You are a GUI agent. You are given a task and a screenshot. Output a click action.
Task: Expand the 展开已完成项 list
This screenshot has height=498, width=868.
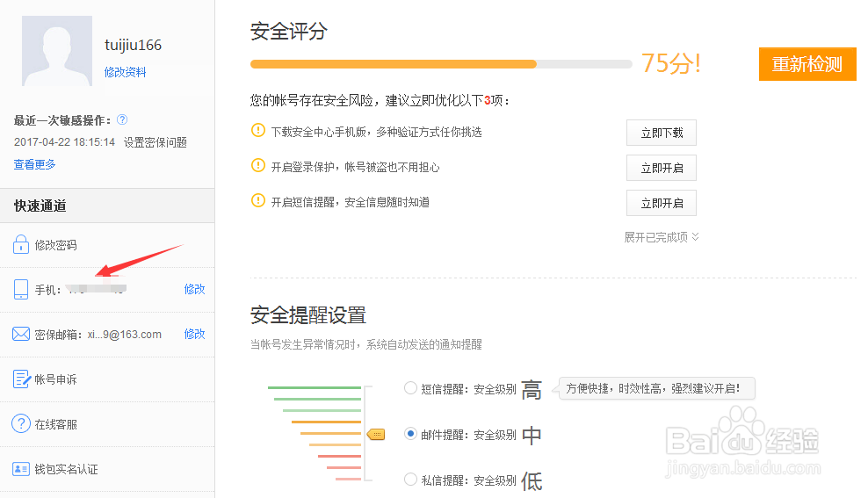click(x=662, y=237)
